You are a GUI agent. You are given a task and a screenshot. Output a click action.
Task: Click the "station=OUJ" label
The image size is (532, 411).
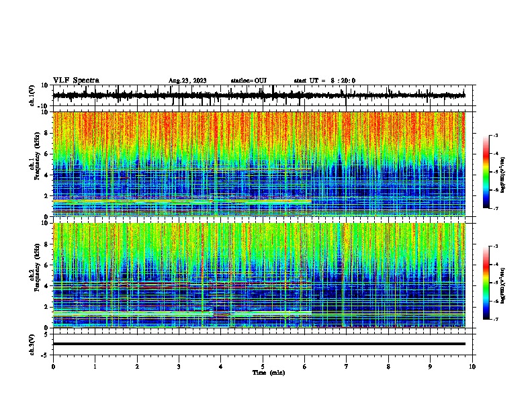249,81
